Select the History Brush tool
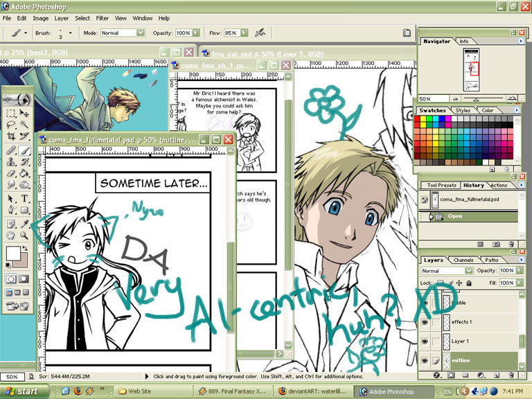Image resolution: width=532 pixels, height=399 pixels. tap(24, 162)
